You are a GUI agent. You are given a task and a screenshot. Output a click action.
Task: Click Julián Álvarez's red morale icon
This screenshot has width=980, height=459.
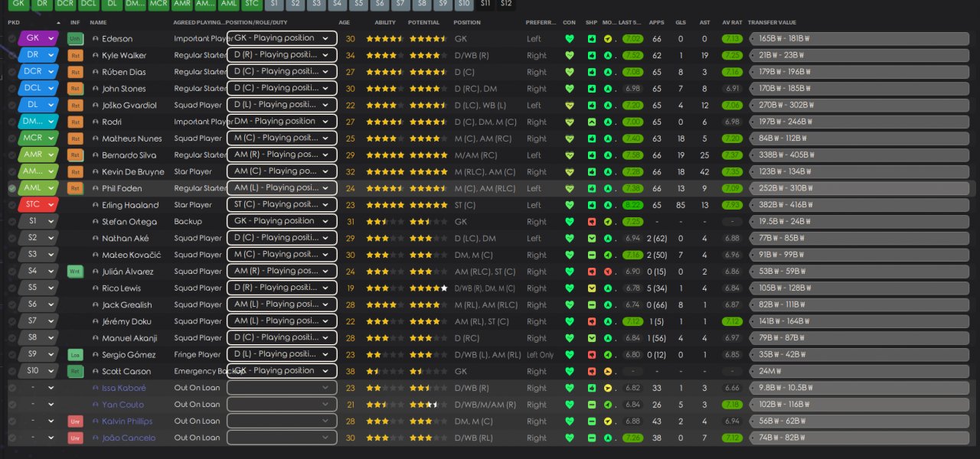tap(608, 272)
